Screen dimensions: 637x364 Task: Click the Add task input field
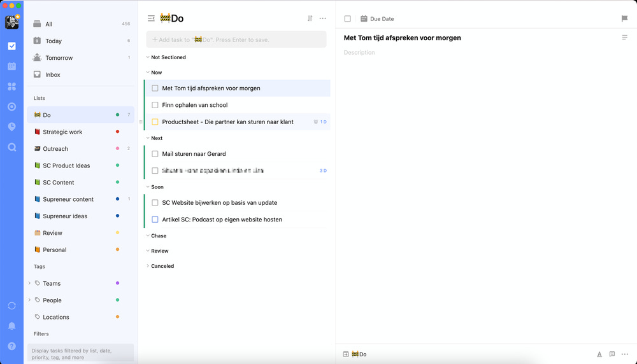[236, 39]
